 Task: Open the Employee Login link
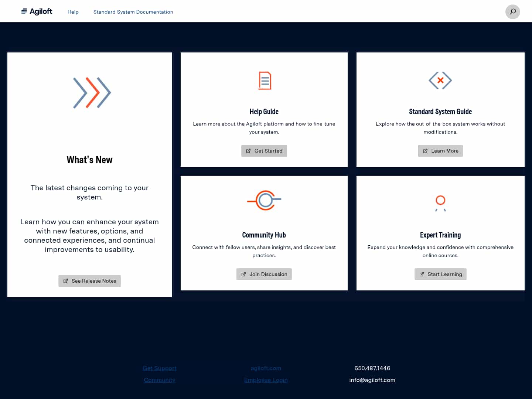266,380
